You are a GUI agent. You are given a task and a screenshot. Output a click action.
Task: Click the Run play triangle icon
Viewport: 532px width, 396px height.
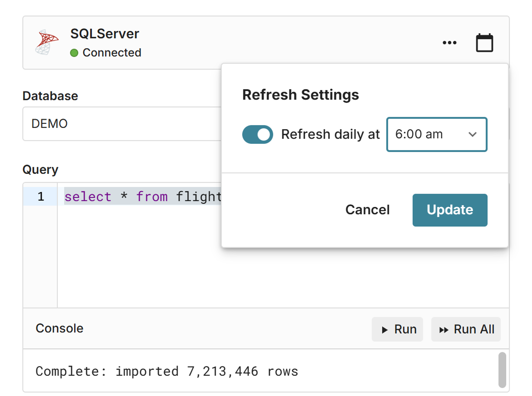[x=384, y=330]
